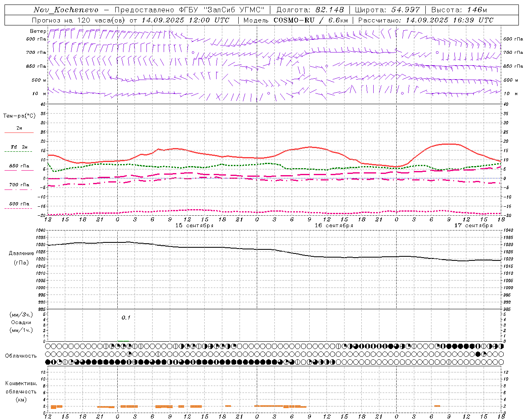This screenshot has height=420, width=525.
Task: Click the '16 сентября' date label
Action: tap(334, 226)
